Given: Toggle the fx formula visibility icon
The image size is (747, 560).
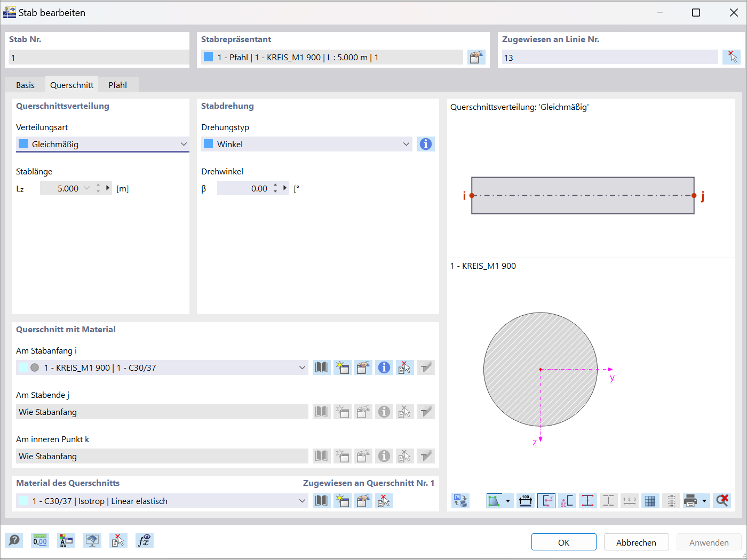Looking at the screenshot, I should [144, 540].
